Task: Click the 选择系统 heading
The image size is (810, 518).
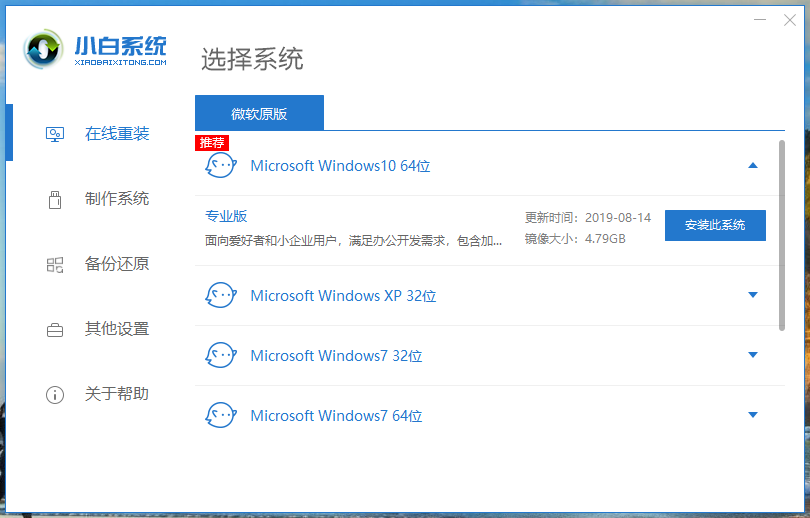Action: coord(252,58)
